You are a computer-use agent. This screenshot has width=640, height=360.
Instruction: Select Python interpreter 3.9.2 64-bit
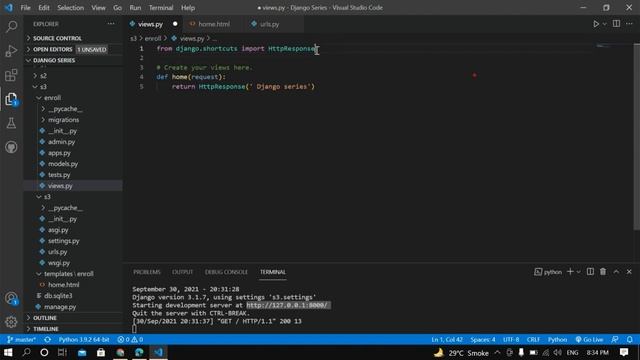[84, 340]
